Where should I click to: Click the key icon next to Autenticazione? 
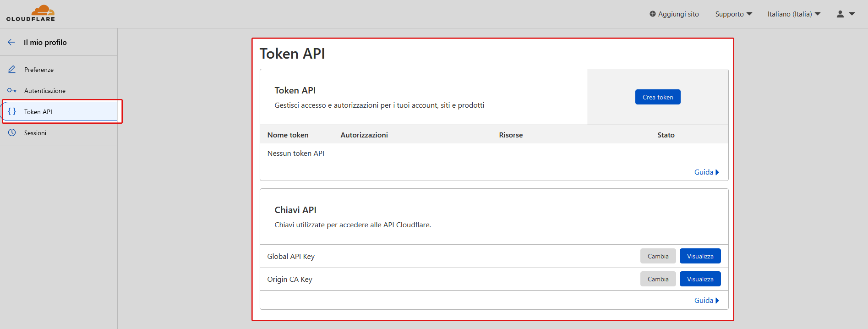[12, 90]
